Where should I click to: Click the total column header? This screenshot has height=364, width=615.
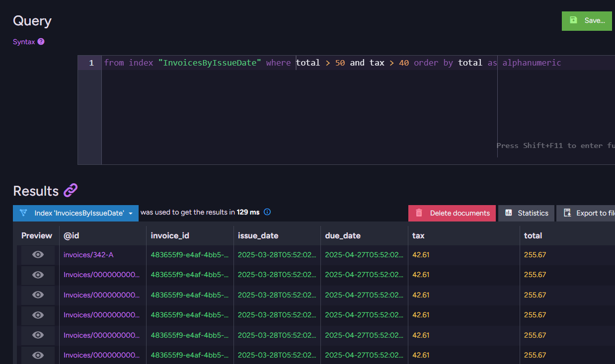[x=533, y=235]
